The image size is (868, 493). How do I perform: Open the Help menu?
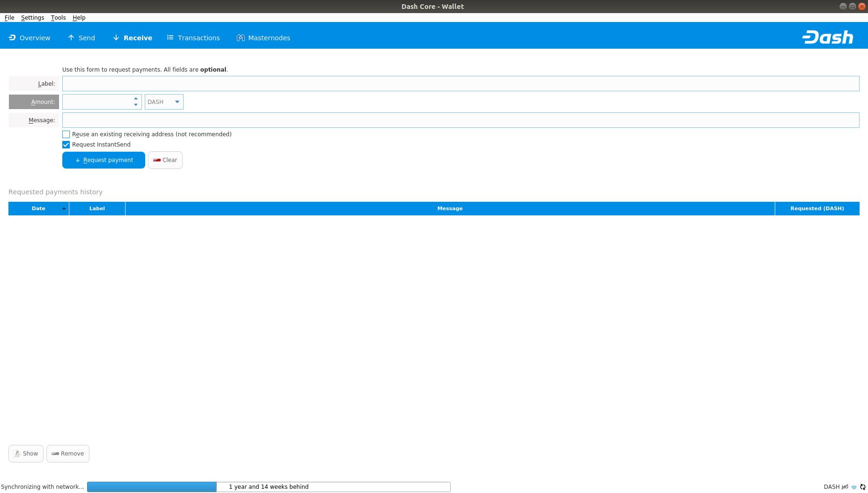coord(79,18)
